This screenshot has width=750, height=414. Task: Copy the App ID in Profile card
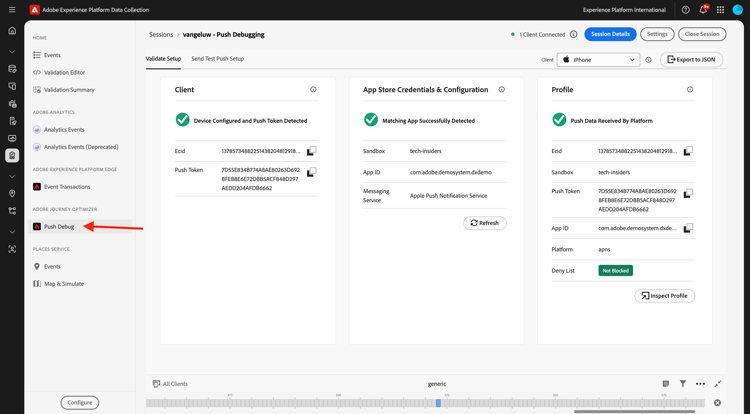[x=688, y=228]
